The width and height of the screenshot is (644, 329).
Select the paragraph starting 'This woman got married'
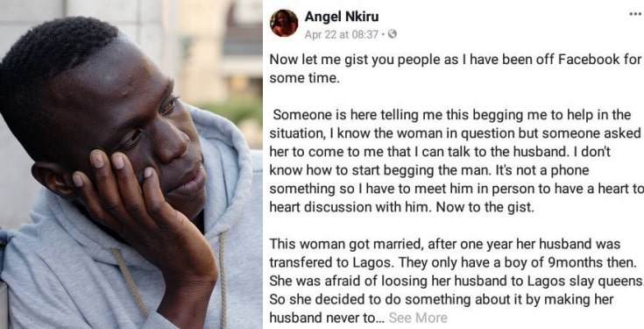(456, 281)
